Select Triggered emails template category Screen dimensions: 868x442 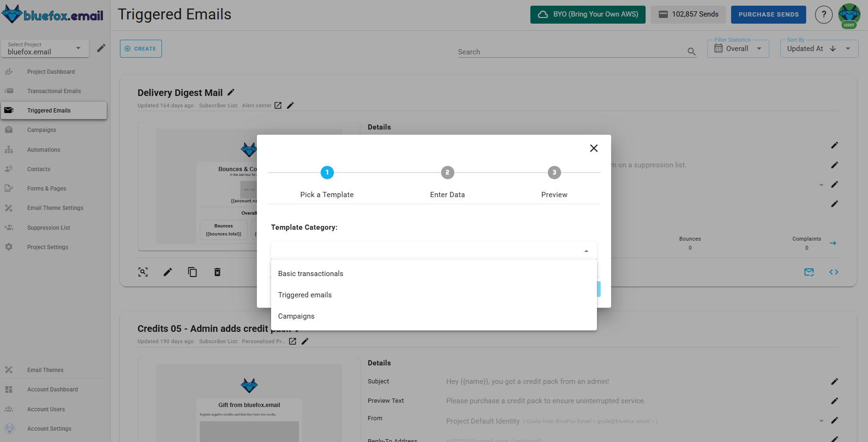305,295
